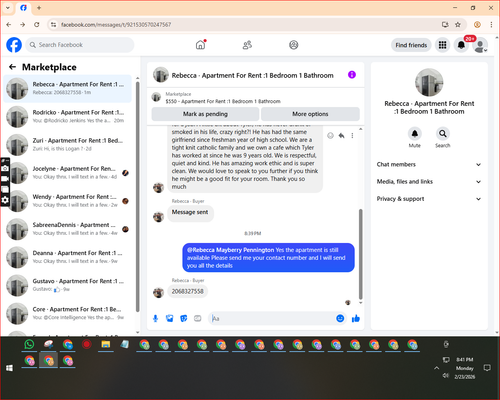Viewport: 500px width, 400px height.
Task: Click More options button
Action: pyautogui.click(x=310, y=114)
